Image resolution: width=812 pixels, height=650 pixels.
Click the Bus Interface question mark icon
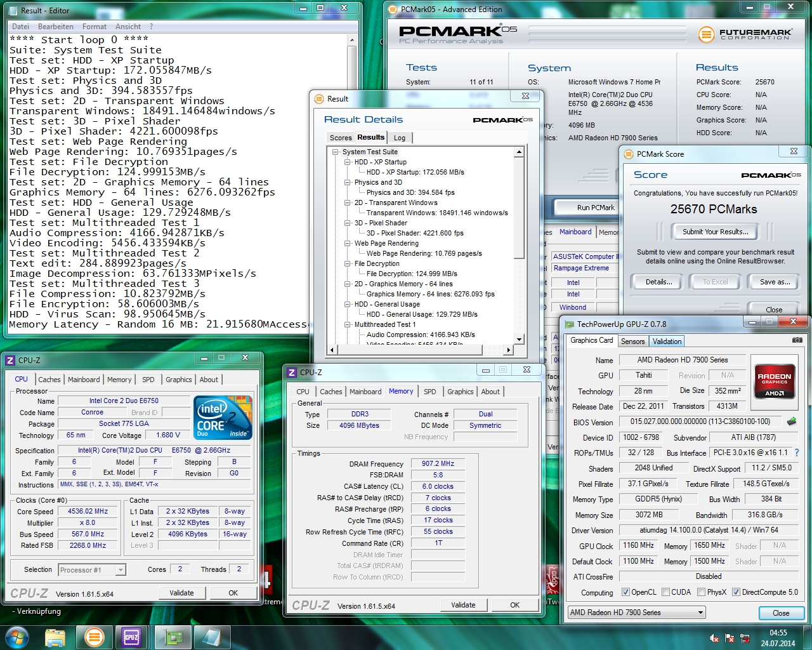point(797,453)
